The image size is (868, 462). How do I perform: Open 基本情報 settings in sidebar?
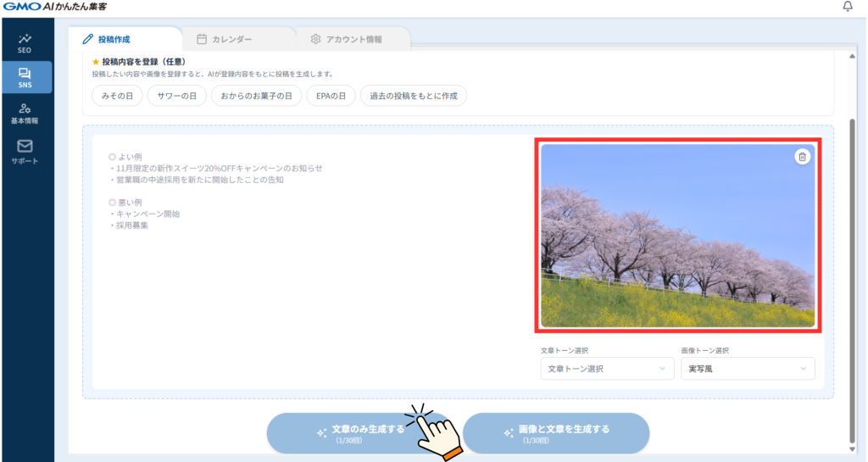coord(25,113)
